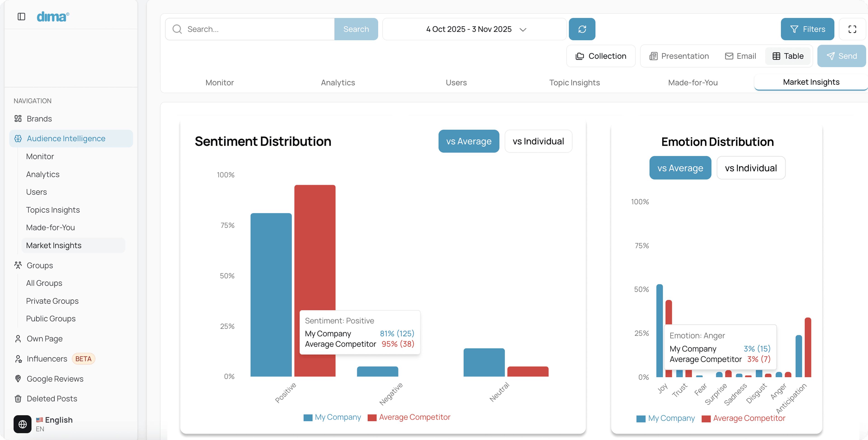Click the Brands grid icon
Screen dimensions: 868x440
18,119
